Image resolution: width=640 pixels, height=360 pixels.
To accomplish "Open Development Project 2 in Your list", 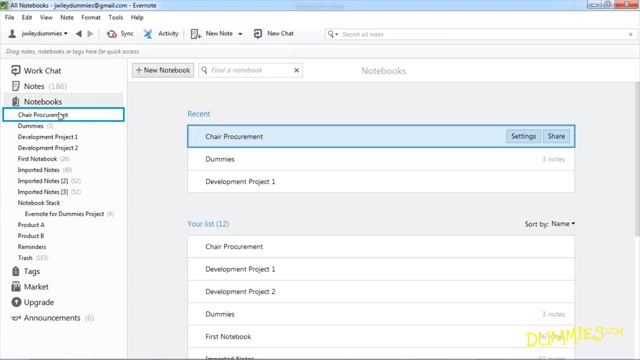I will (x=381, y=292).
